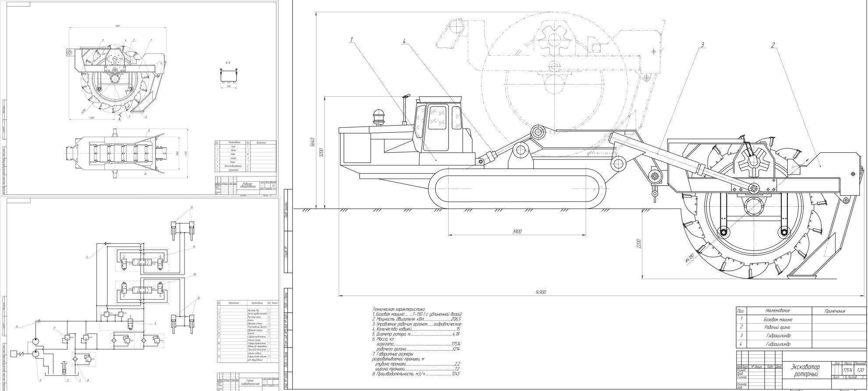Viewport: 868px width, 391px height.
Task: Click the 2200 trench depth dimension
Action: point(638,243)
